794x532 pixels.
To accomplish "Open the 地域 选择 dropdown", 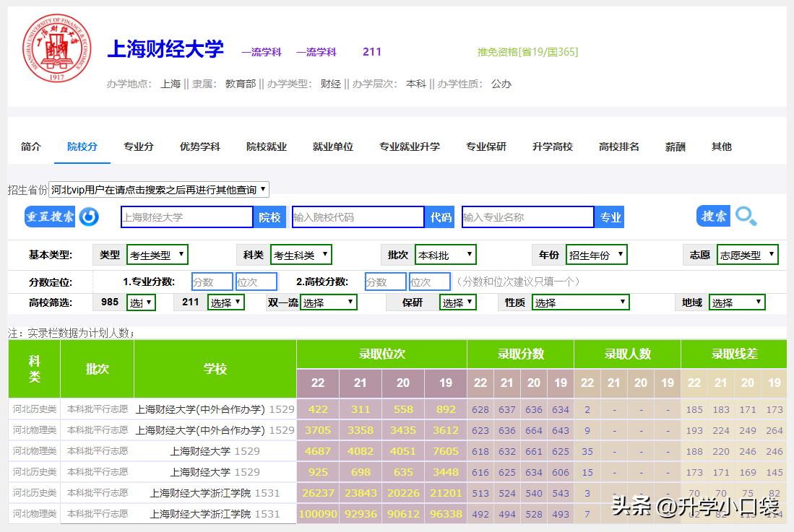I will coord(736,302).
